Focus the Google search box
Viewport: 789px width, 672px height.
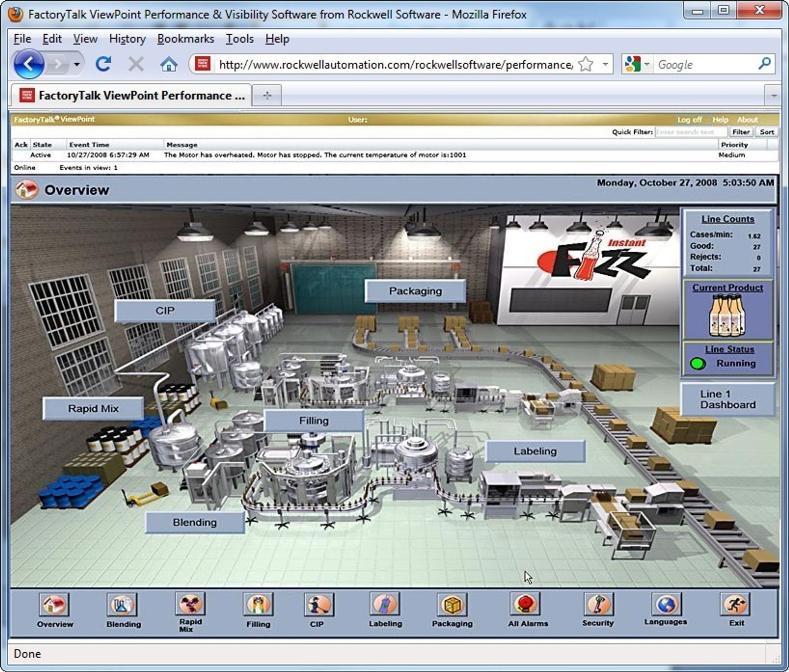pyautogui.click(x=705, y=64)
